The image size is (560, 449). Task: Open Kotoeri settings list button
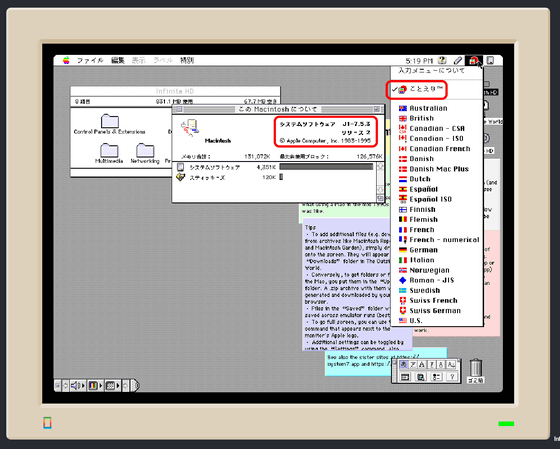(436, 377)
